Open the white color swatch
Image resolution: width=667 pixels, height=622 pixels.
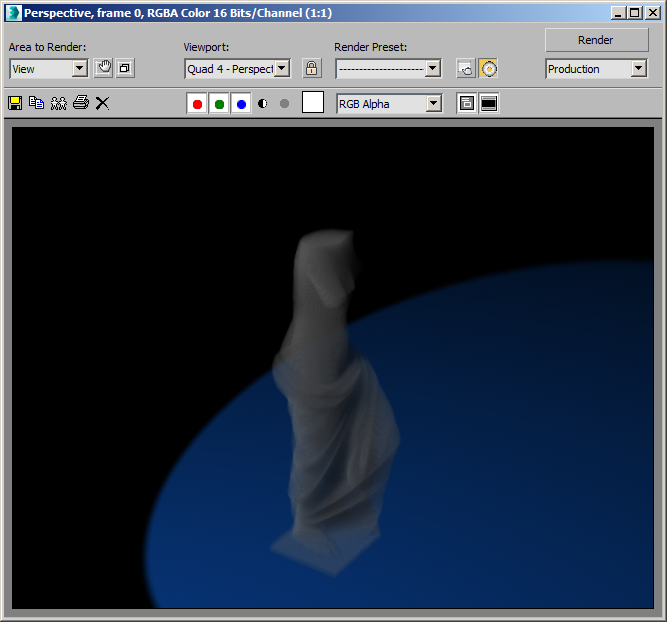coord(313,103)
